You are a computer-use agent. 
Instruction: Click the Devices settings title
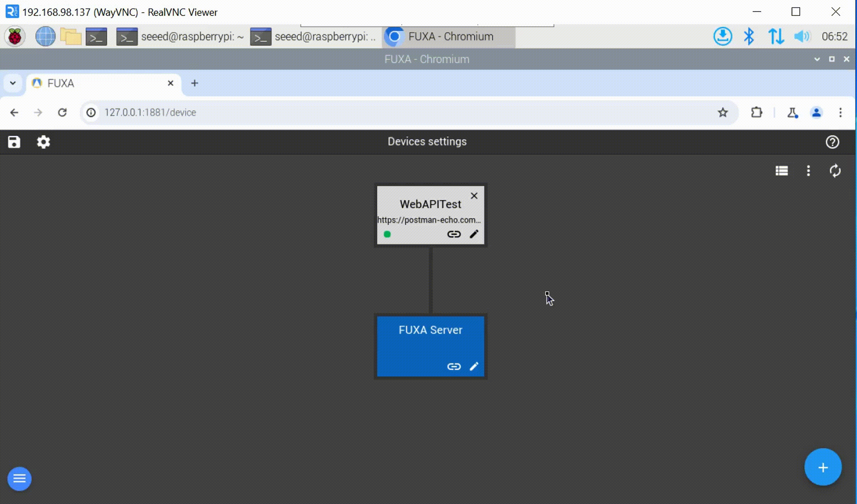pos(427,142)
